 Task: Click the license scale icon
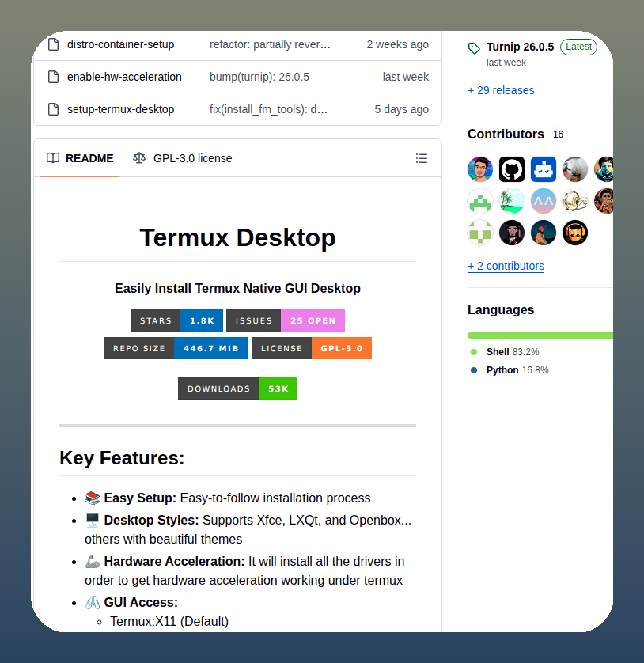(x=139, y=158)
